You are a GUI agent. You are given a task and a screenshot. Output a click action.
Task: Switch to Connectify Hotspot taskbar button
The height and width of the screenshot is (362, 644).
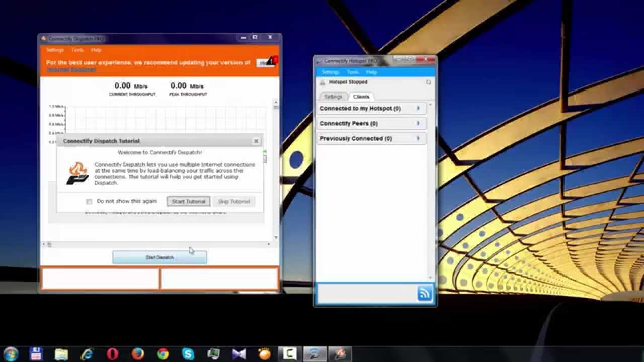coord(315,354)
